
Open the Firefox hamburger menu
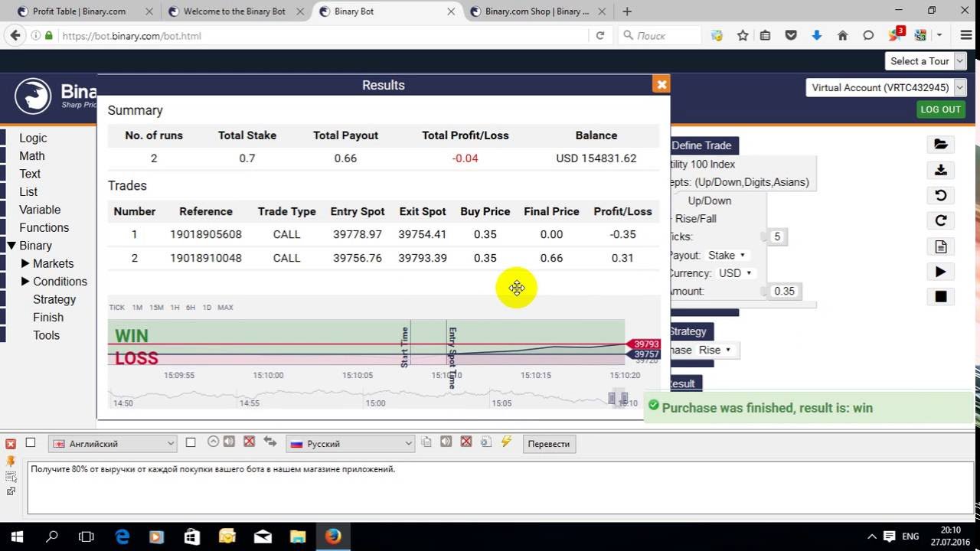coord(965,35)
